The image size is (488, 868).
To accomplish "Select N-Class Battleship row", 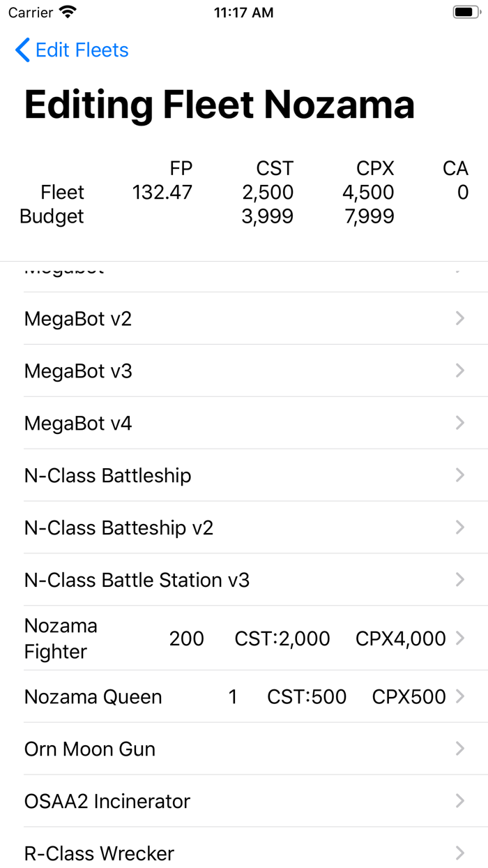I will coord(108,476).
